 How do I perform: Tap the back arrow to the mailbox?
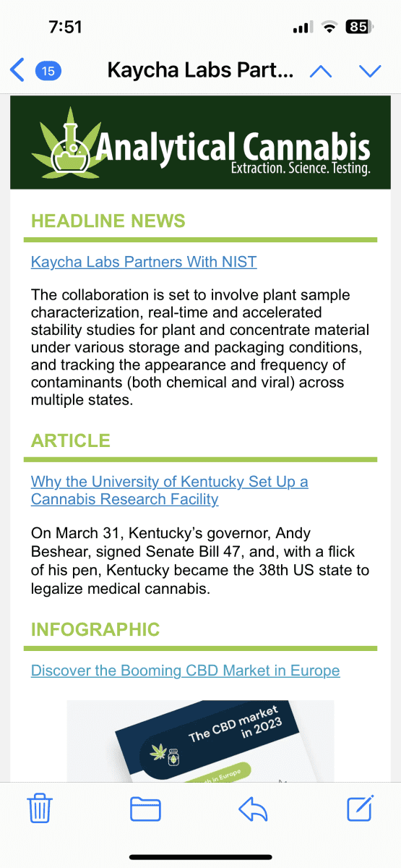pyautogui.click(x=17, y=70)
